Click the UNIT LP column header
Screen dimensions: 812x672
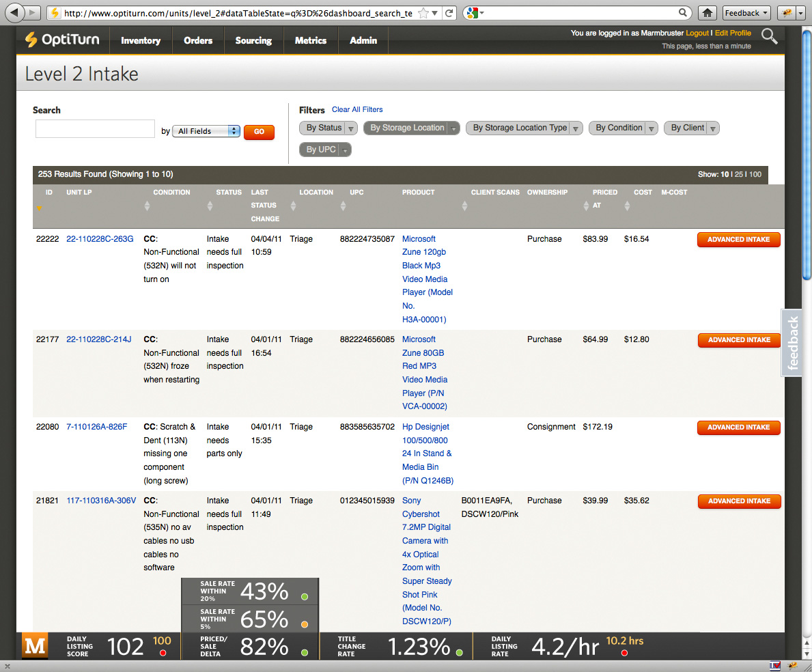coord(79,192)
